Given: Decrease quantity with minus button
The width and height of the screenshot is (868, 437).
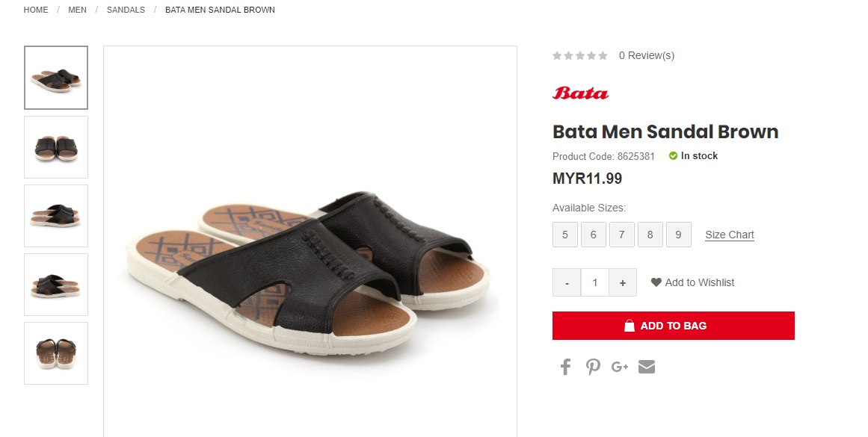Looking at the screenshot, I should [567, 282].
